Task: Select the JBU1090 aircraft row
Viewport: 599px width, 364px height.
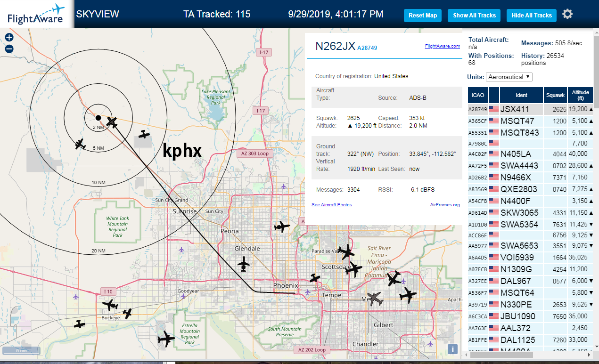Action: point(530,316)
